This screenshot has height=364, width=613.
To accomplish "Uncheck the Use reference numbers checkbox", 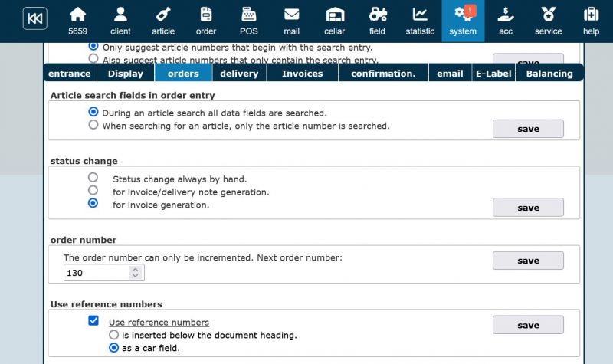I will click(93, 320).
